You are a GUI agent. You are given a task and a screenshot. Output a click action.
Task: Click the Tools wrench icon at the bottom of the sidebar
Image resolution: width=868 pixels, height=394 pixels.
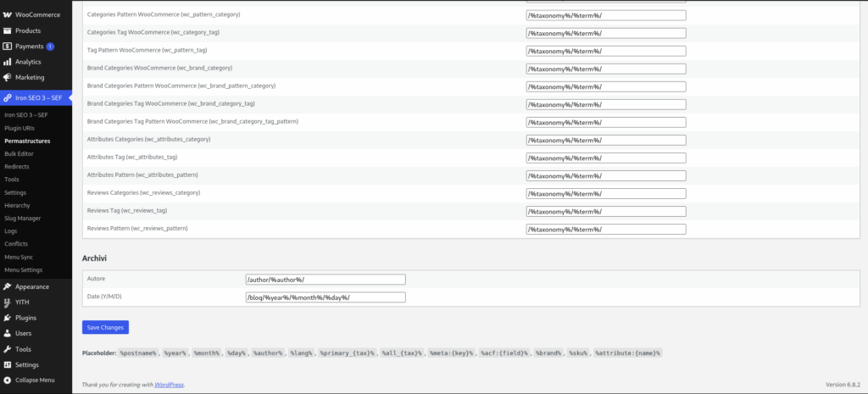coord(7,349)
